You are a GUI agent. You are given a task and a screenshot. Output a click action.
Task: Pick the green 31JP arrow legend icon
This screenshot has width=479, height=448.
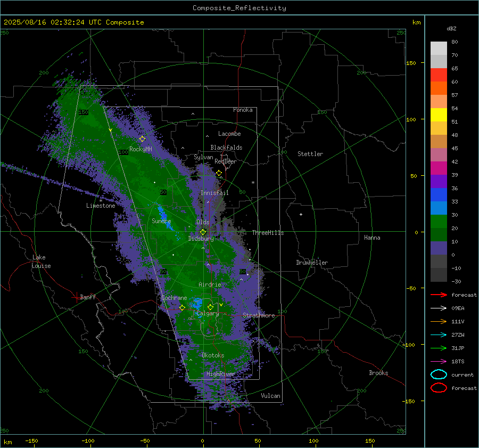click(x=439, y=348)
